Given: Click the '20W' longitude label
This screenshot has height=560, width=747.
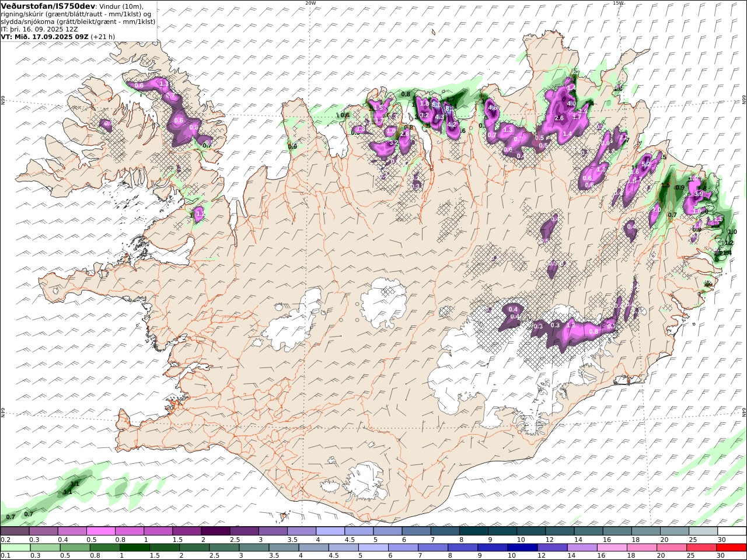Looking at the screenshot, I should pyautogui.click(x=310, y=3).
